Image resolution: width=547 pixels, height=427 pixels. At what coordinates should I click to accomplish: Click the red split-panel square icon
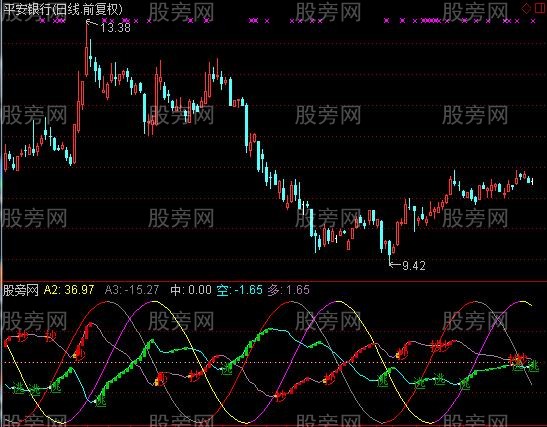pos(540,8)
